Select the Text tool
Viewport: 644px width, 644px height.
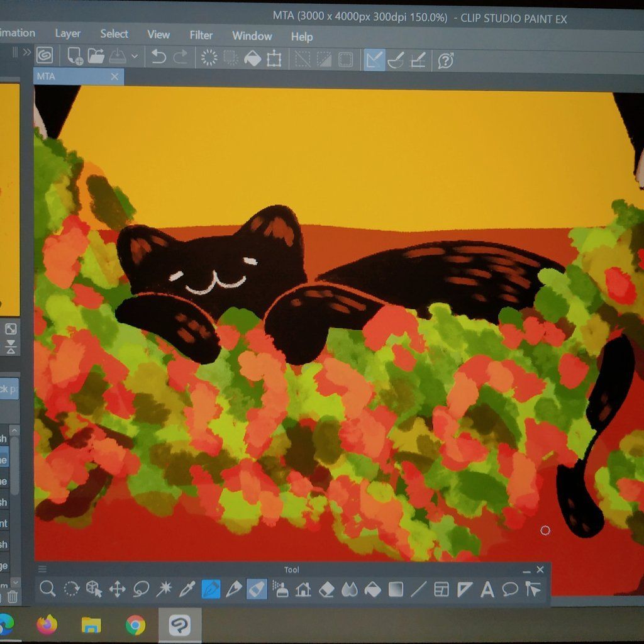pyautogui.click(x=487, y=590)
